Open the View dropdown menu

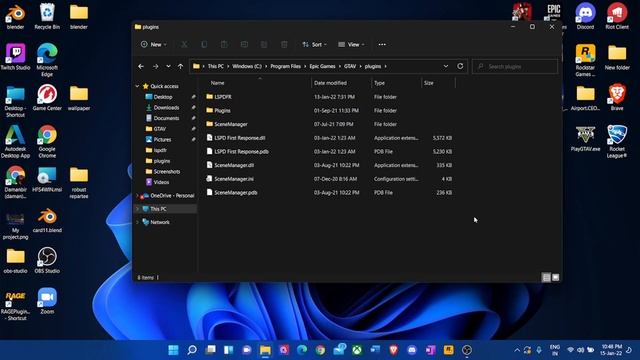351,44
